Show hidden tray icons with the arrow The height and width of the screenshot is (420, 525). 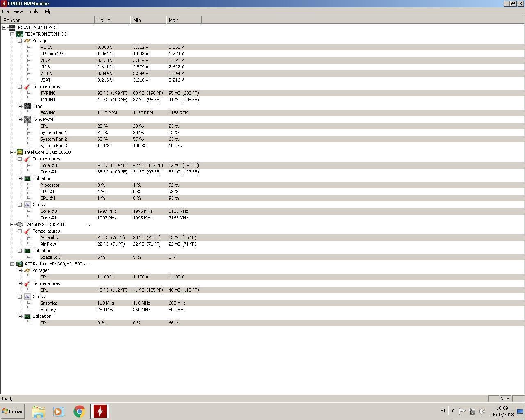[453, 411]
